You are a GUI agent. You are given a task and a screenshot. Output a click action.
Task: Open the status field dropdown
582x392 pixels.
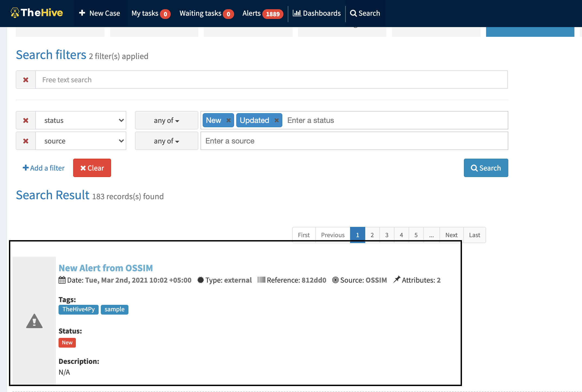point(80,120)
